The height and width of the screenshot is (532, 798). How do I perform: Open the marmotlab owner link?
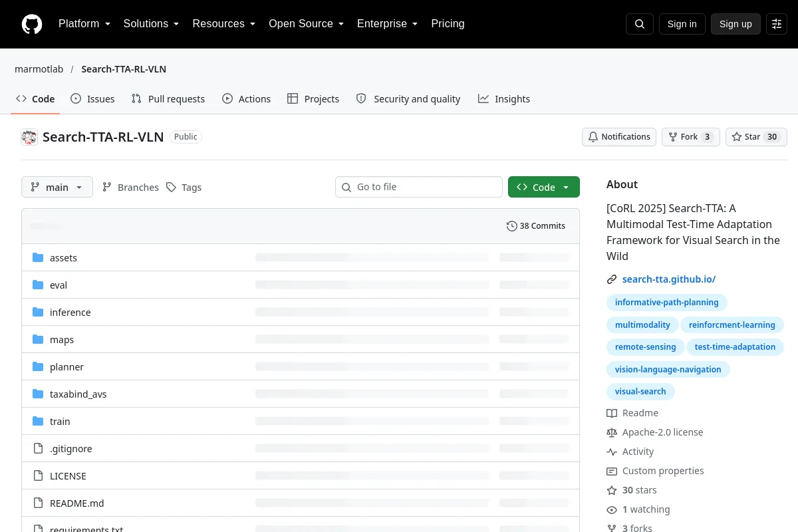(x=39, y=69)
